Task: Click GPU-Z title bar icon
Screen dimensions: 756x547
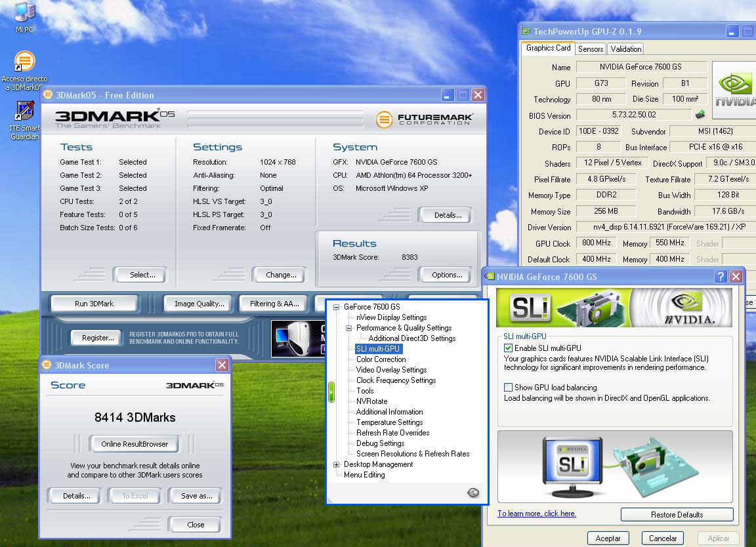Action: 526,31
